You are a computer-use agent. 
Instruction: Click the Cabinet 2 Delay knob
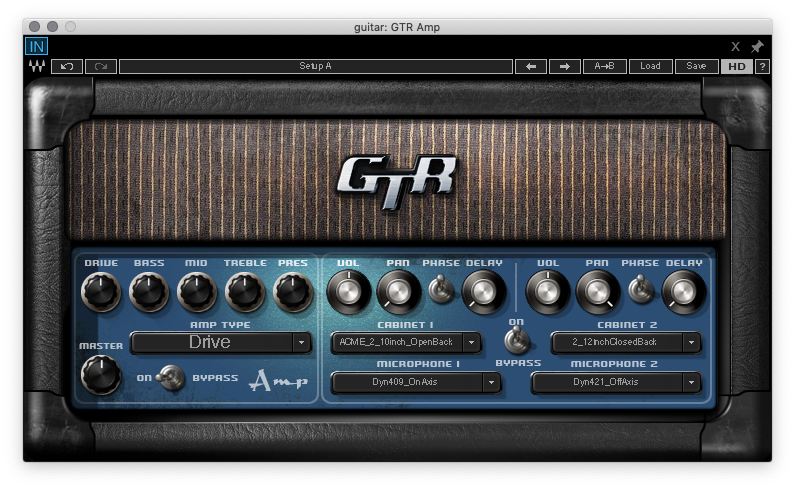pyautogui.click(x=683, y=292)
